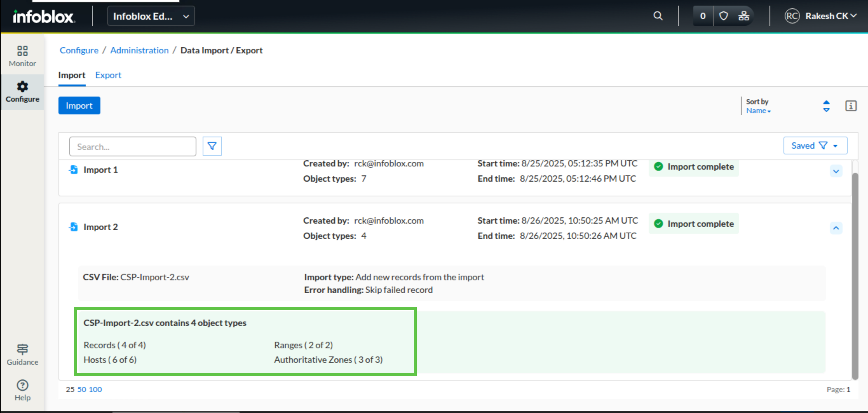The height and width of the screenshot is (413, 868).
Task: Click the Configure gear icon
Action: [22, 87]
